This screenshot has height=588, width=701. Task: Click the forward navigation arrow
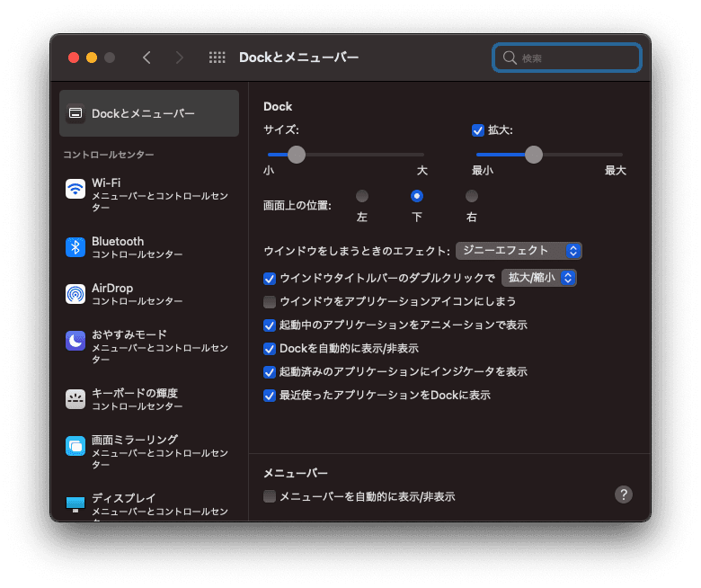pos(179,58)
